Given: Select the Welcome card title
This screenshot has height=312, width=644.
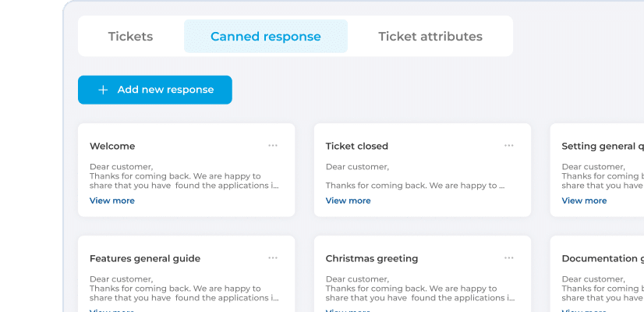Looking at the screenshot, I should [x=112, y=146].
